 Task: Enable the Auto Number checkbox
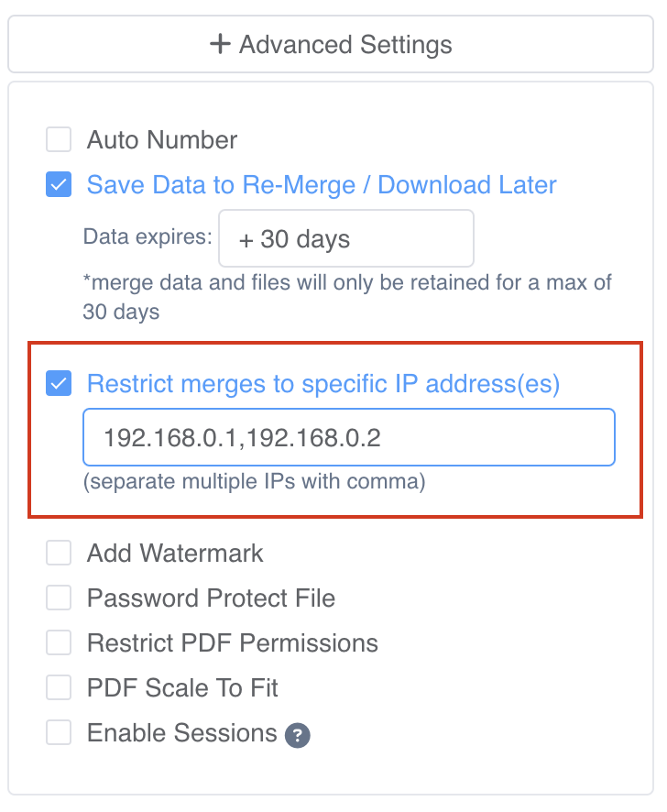59,139
